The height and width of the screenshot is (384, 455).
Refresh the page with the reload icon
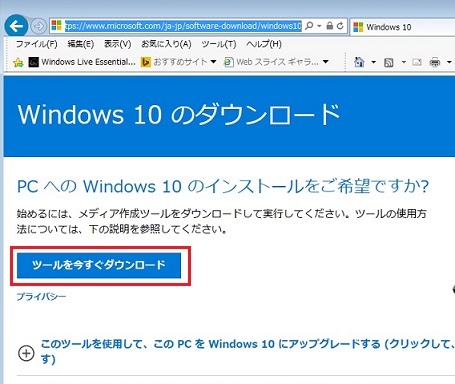[x=340, y=26]
